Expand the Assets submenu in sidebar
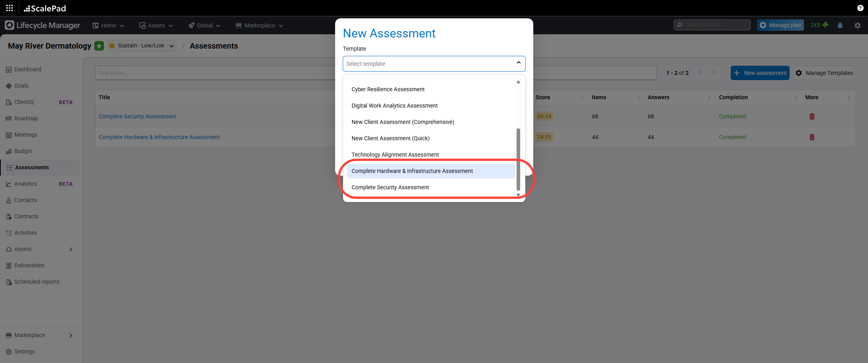Image resolution: width=868 pixels, height=363 pixels. [71, 249]
